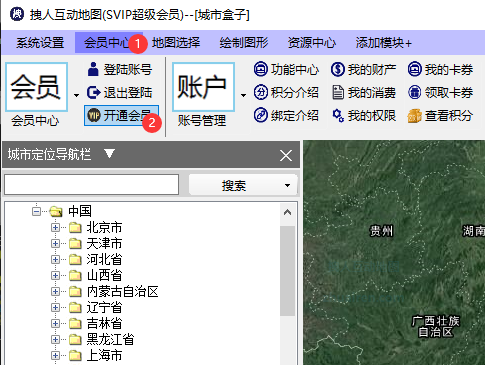Expand the 内蒙古自治区 node
The height and width of the screenshot is (365, 485).
pos(55,291)
